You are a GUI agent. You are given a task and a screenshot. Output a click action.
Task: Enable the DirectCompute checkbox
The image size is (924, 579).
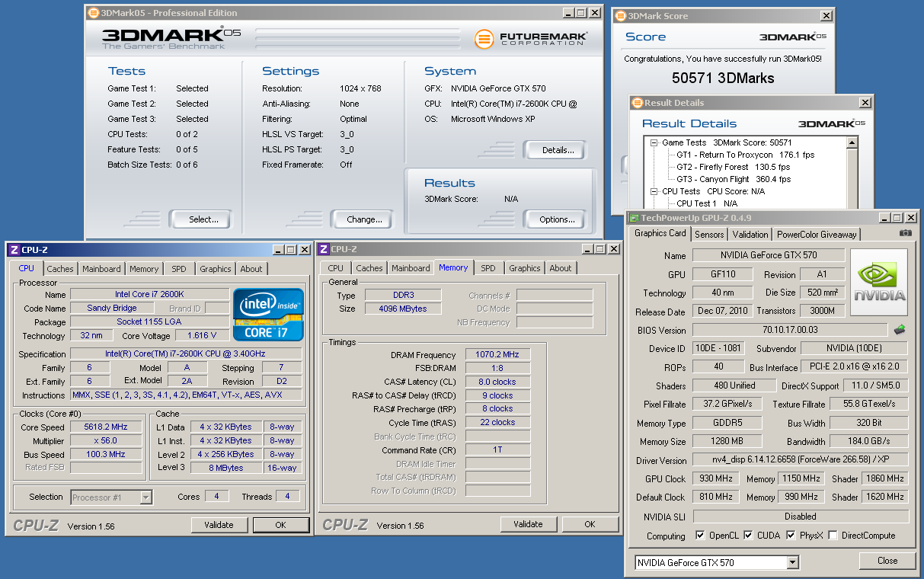[x=833, y=536]
